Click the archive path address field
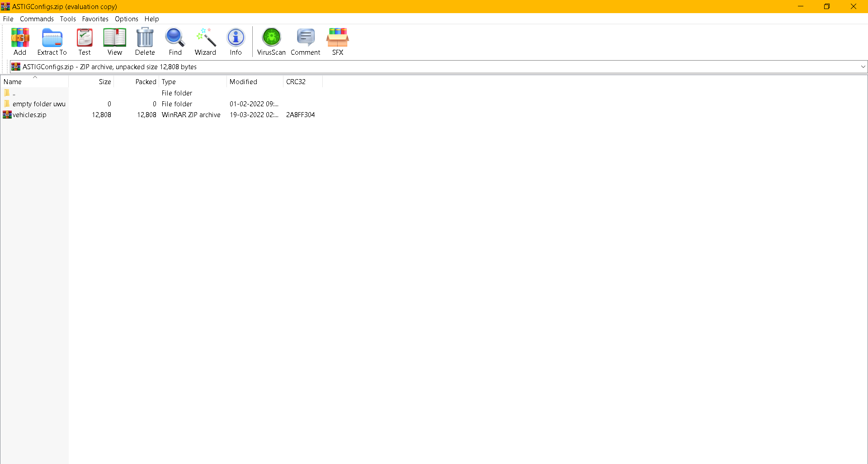Viewport: 868px width, 464px height. [439, 66]
